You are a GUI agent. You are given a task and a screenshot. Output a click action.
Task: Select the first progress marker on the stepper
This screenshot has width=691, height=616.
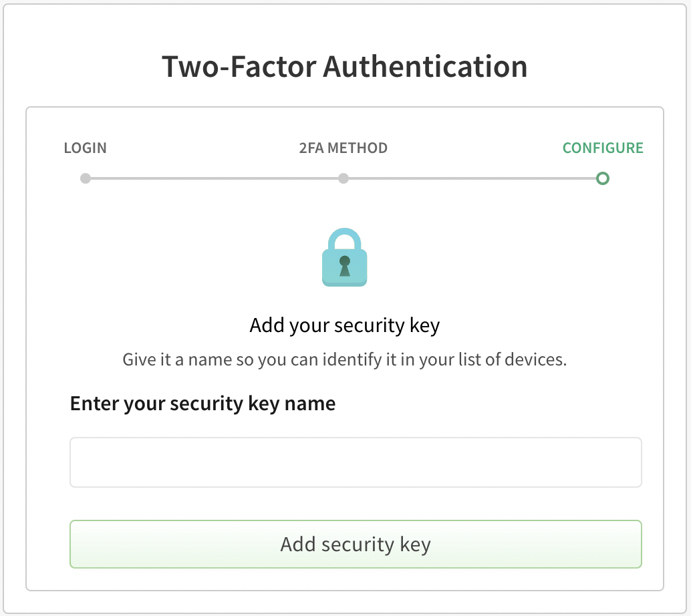pyautogui.click(x=85, y=178)
